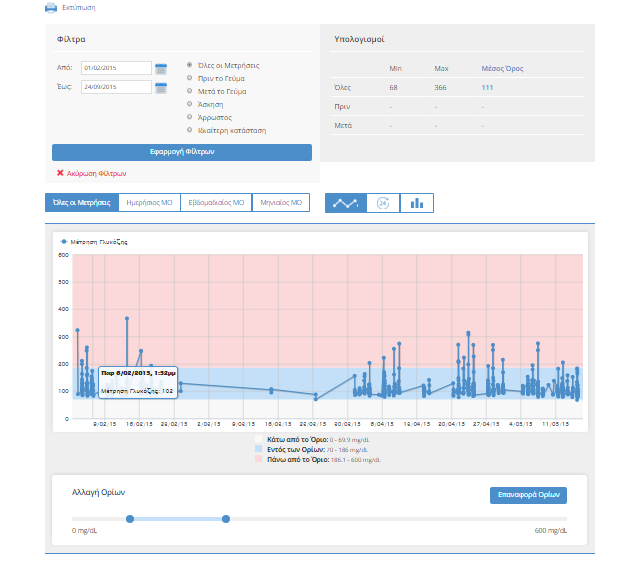Viewport: 625px width, 565px height.
Task: Click red X icon beside Ακύρωση Φίλτρων
Action: point(60,173)
